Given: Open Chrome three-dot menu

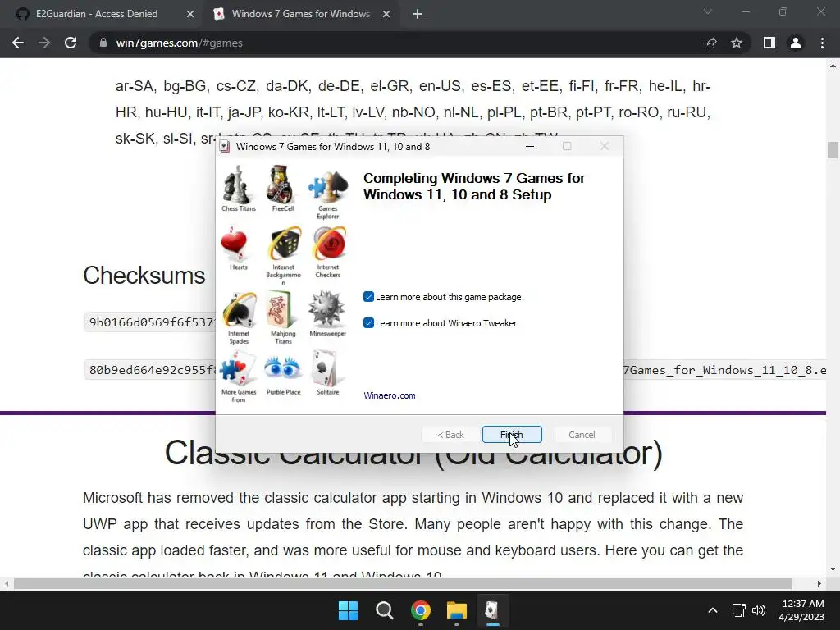Looking at the screenshot, I should point(822,43).
